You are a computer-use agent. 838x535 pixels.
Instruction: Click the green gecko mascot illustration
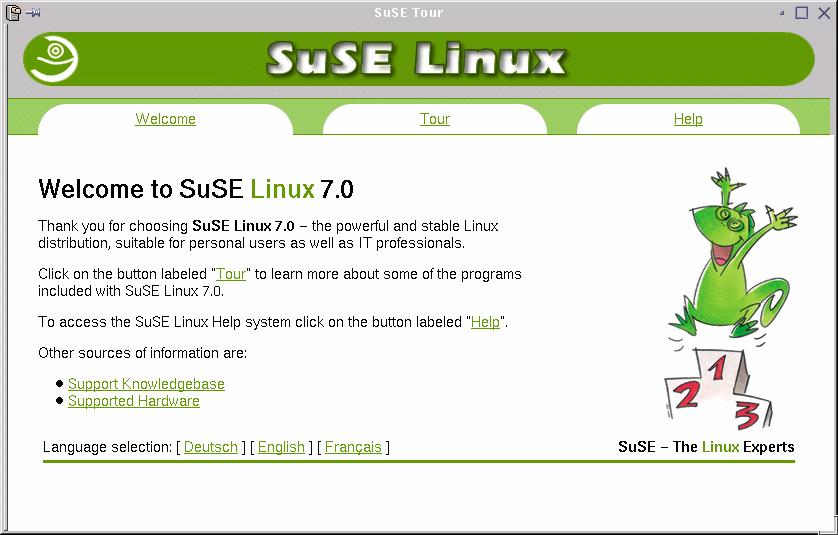[x=731, y=255]
